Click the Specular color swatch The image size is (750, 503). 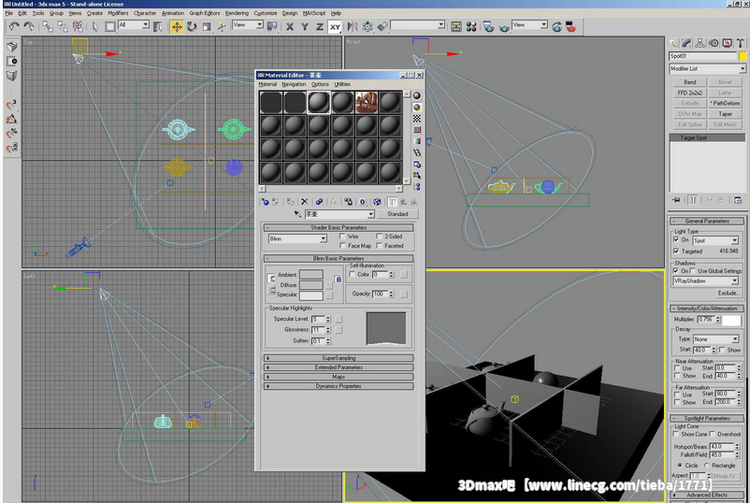(311, 295)
